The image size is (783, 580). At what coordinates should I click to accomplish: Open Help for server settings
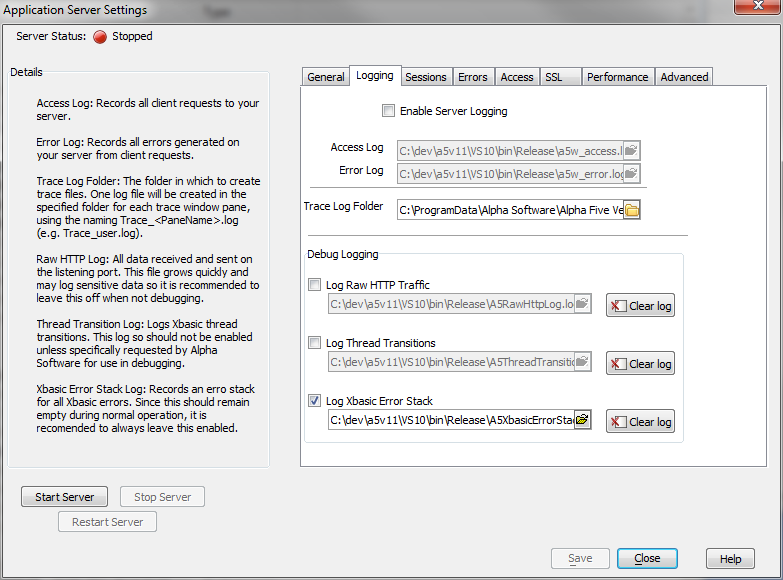(x=730, y=559)
